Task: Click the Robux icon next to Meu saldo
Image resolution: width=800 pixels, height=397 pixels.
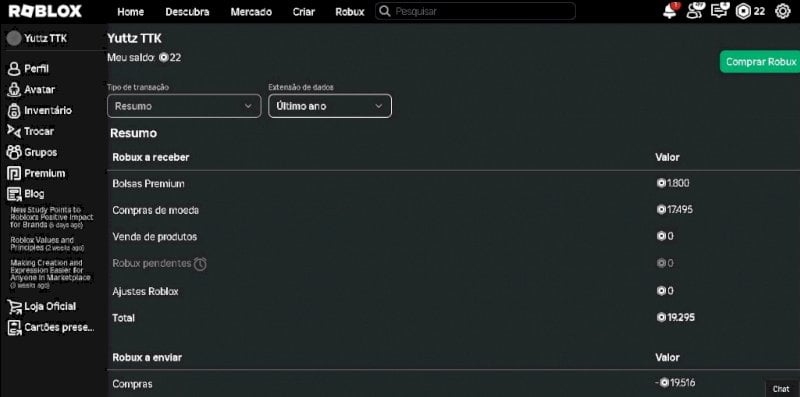Action: 163,58
